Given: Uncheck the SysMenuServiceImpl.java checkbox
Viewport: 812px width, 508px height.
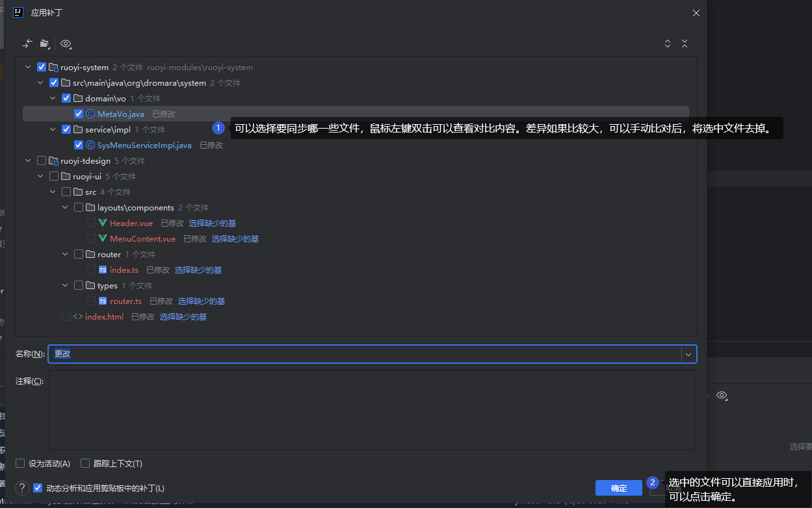Looking at the screenshot, I should [79, 145].
